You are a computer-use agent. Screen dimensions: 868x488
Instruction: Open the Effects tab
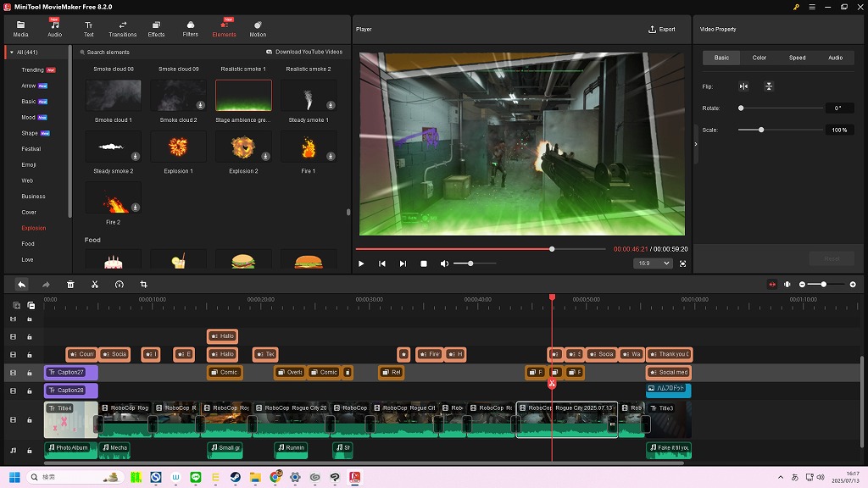pos(156,29)
